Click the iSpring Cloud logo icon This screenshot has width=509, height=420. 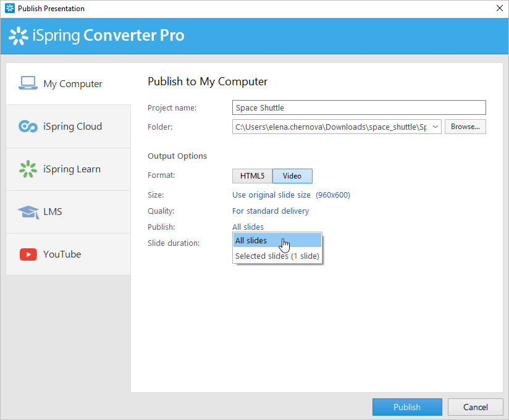click(x=28, y=126)
